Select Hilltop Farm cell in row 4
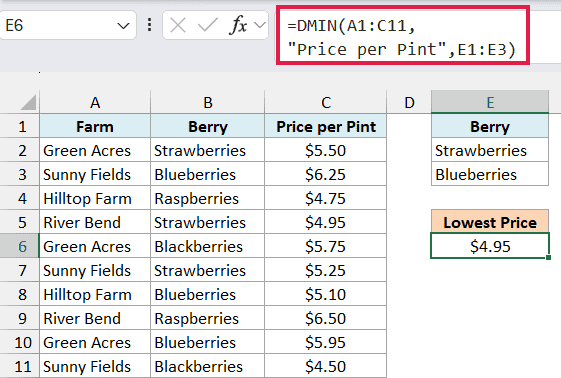Screen dimensions: 561x378 95,198
